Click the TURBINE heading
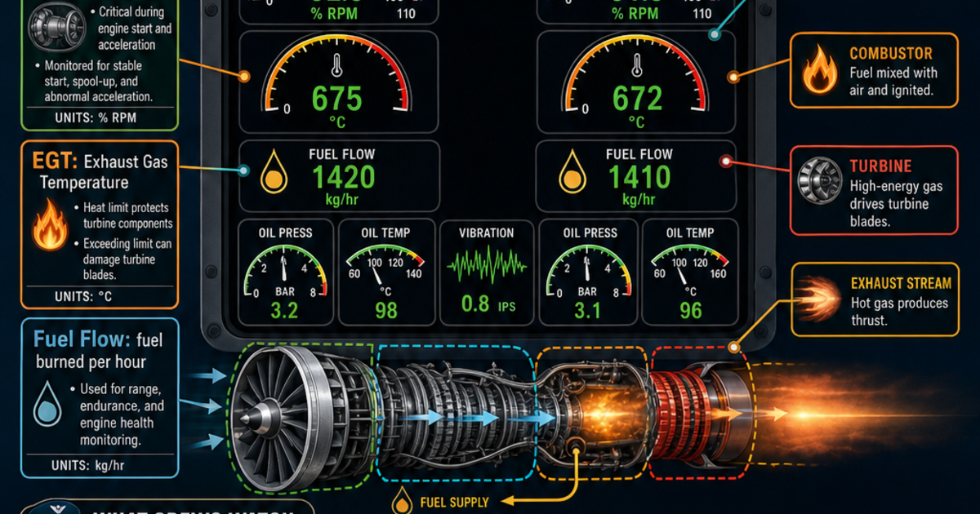This screenshot has height=514, width=980. 881,166
